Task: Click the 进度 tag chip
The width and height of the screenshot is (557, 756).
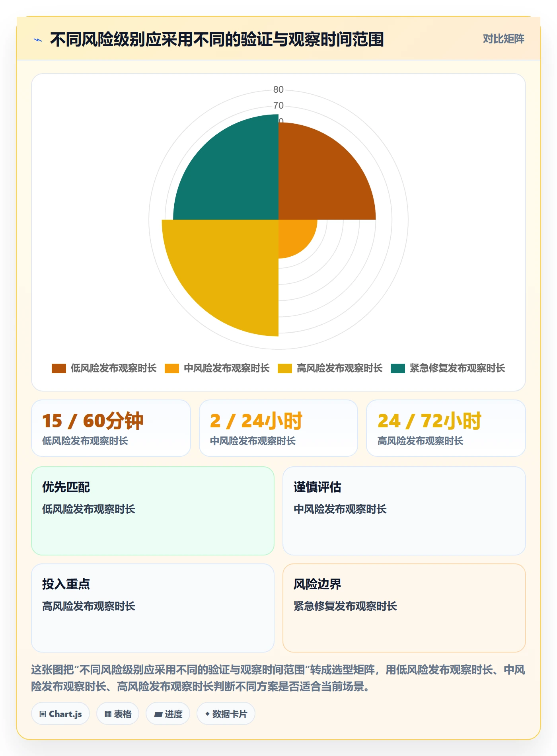Action: (168, 714)
